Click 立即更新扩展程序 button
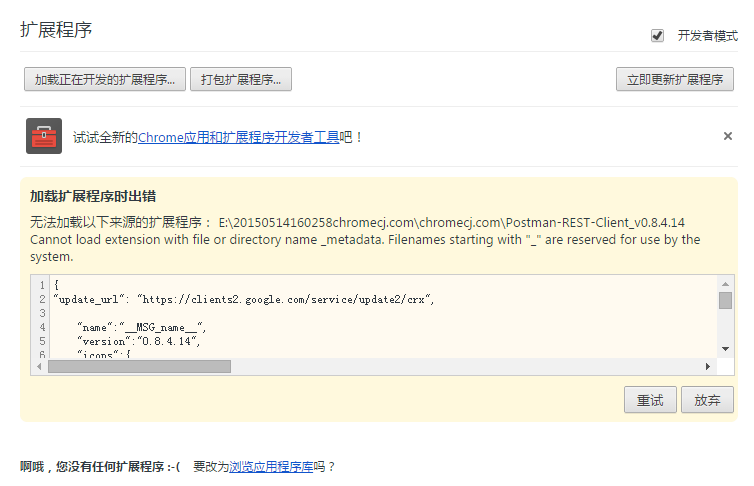This screenshot has width=754, height=486. 675,79
